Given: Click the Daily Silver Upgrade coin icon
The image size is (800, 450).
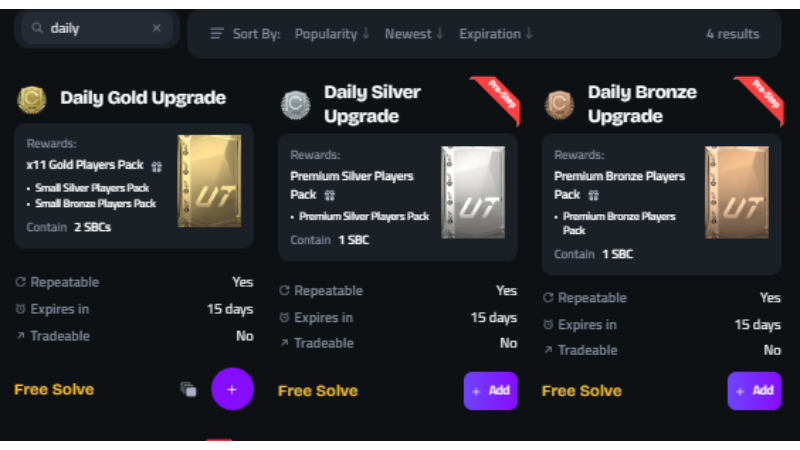Looking at the screenshot, I should coord(295,104).
